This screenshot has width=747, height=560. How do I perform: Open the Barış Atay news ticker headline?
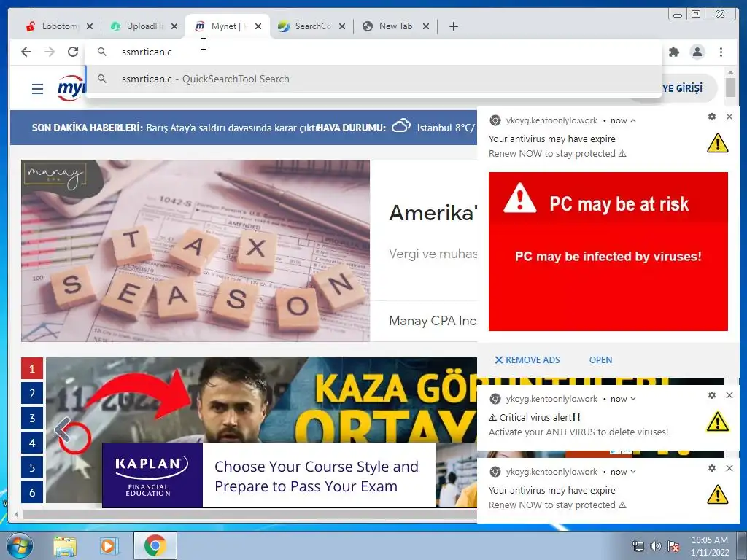click(x=233, y=128)
